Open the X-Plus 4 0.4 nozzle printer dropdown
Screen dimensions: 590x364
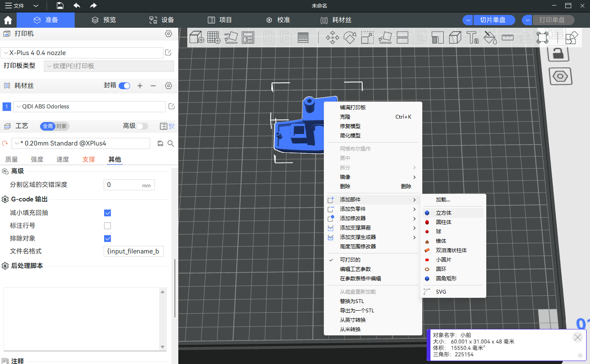pyautogui.click(x=82, y=53)
